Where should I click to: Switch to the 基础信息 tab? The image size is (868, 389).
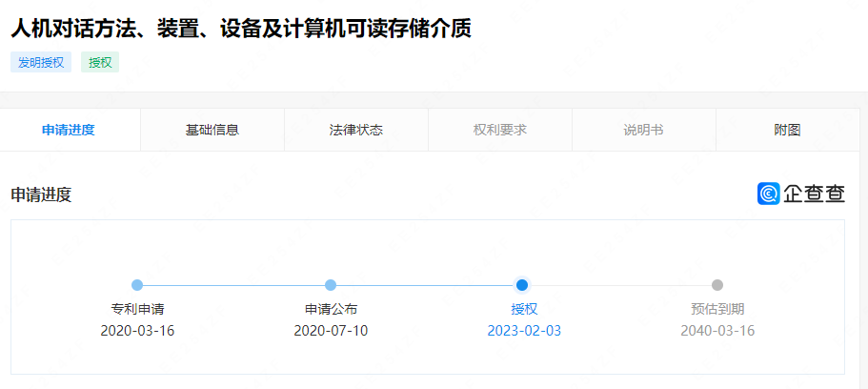(x=212, y=130)
